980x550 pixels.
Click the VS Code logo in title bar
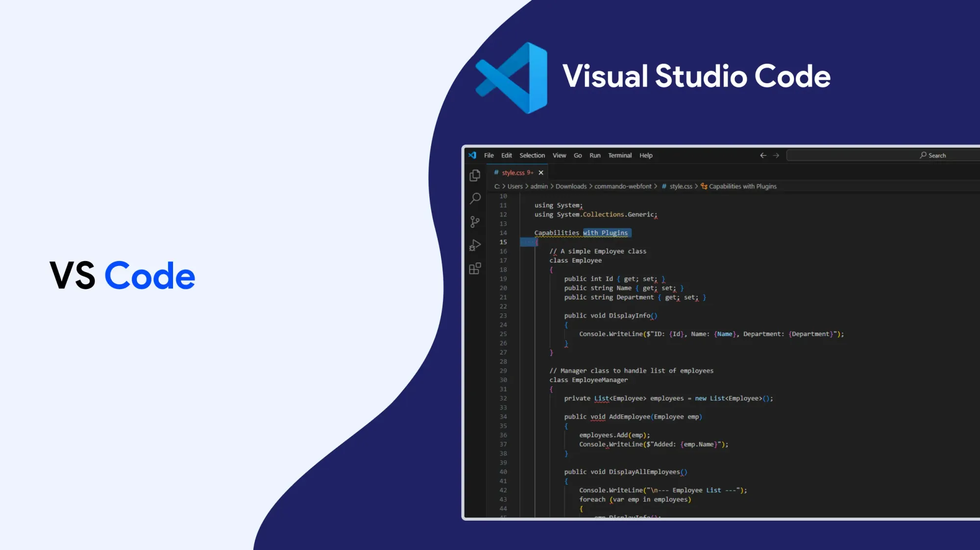tap(472, 155)
